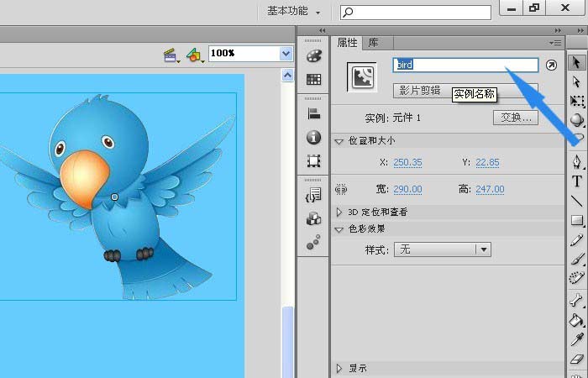Click the Edit Scene clapperboard icon

point(171,55)
